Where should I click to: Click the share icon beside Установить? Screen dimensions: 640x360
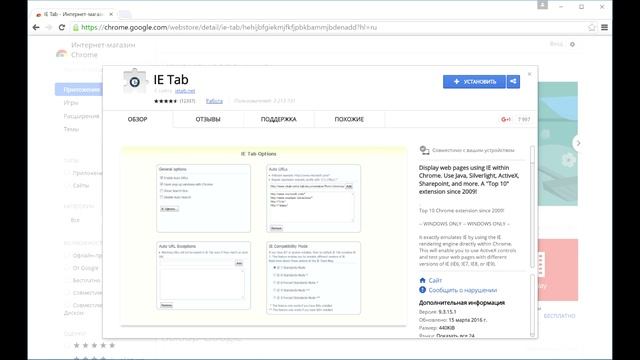tap(513, 82)
